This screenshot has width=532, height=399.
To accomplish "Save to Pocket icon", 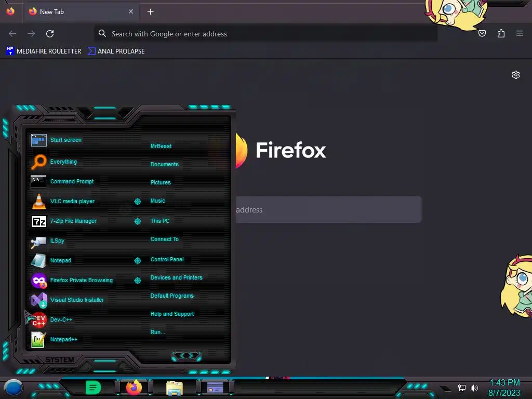I will click(482, 33).
